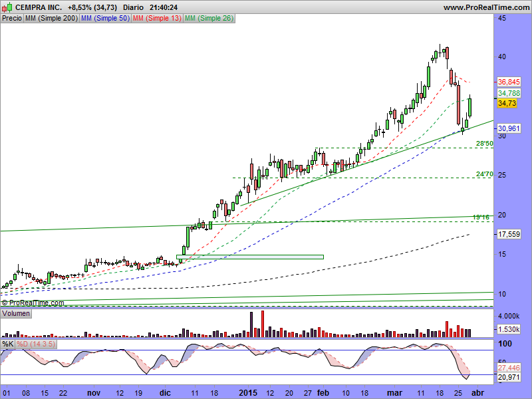Select the Precio legend tab
This screenshot has height=399, width=532.
tap(12, 19)
